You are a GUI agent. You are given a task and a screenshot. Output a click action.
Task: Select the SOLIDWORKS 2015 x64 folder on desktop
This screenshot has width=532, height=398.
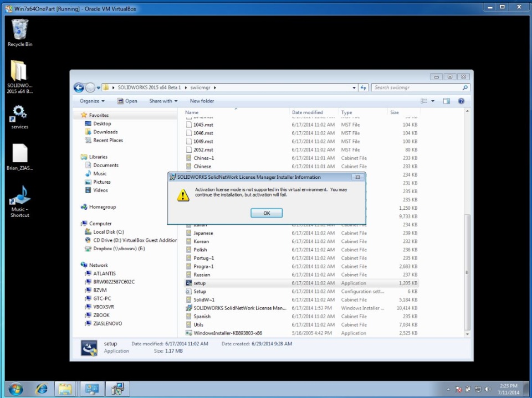pos(20,77)
